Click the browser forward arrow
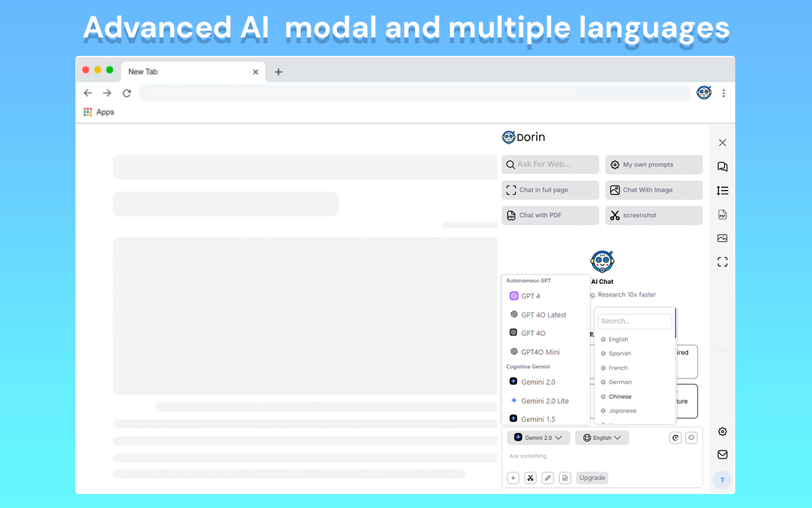 (x=107, y=93)
